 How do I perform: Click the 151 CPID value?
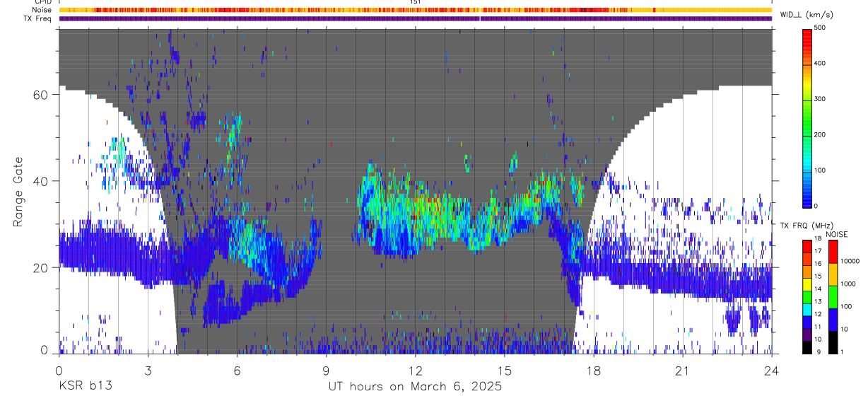416,2
